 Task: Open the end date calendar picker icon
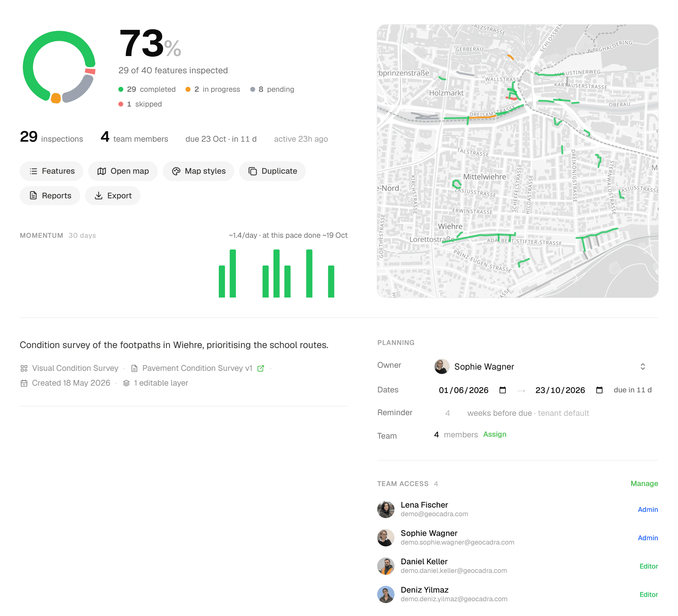(599, 390)
